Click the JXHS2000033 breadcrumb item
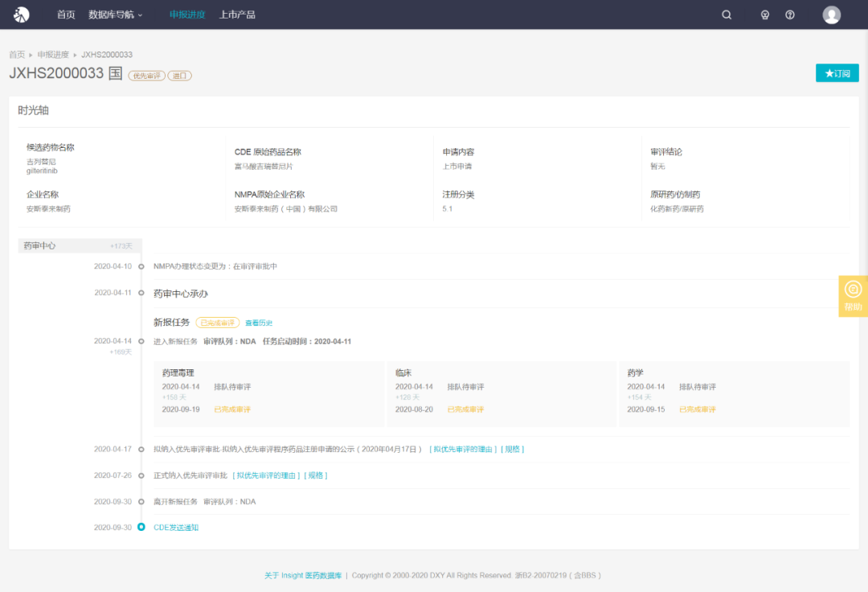868x592 pixels. point(107,54)
